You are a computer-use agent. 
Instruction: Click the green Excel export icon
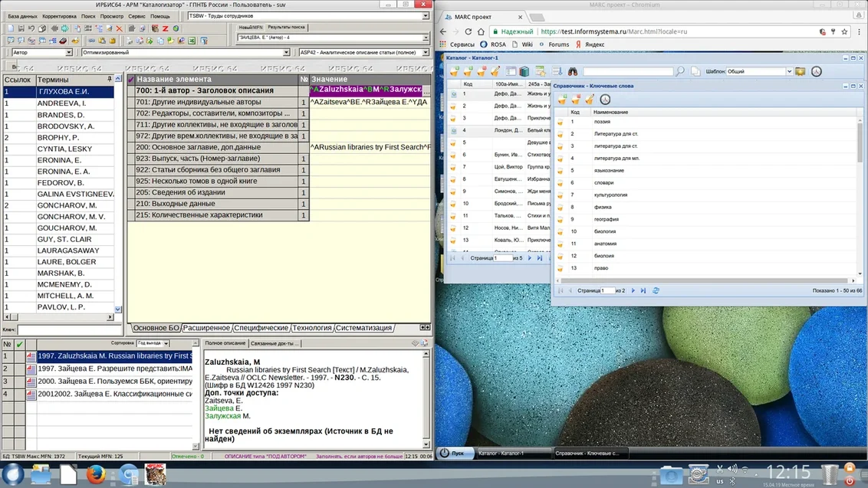tap(192, 41)
